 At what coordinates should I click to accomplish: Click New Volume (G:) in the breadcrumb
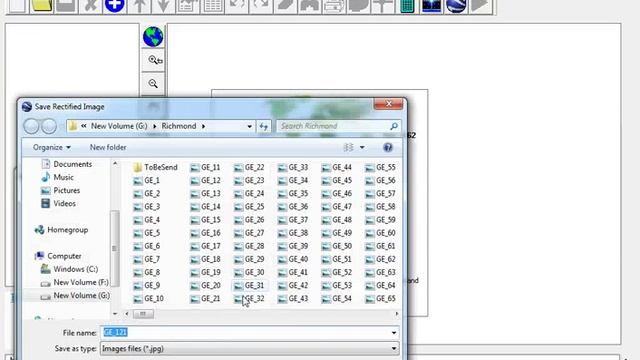pyautogui.click(x=119, y=126)
